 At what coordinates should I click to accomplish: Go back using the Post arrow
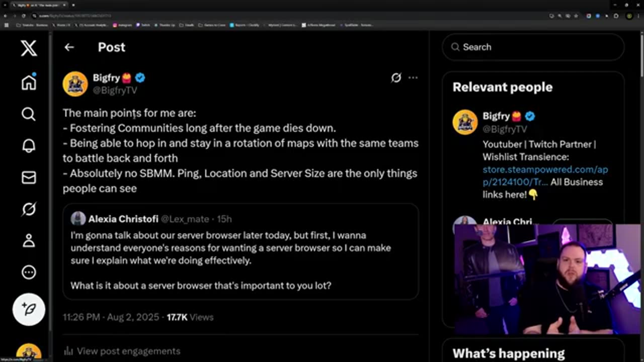(69, 47)
